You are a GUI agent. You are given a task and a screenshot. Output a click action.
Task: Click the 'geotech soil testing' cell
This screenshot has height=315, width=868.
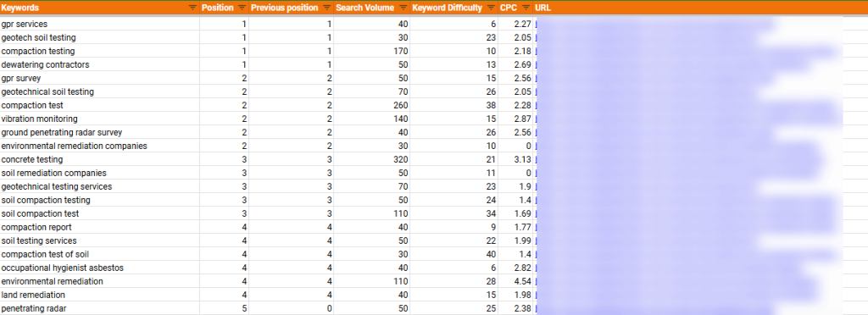point(100,37)
